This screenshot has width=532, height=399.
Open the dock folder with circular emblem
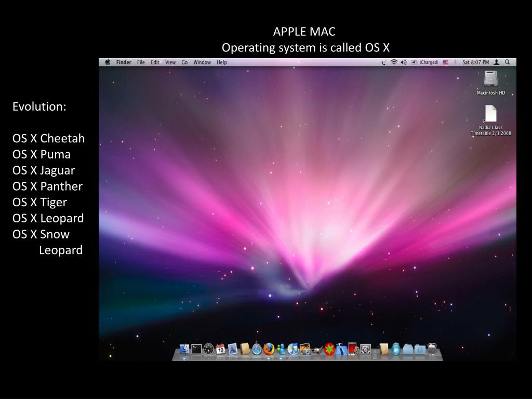(420, 349)
